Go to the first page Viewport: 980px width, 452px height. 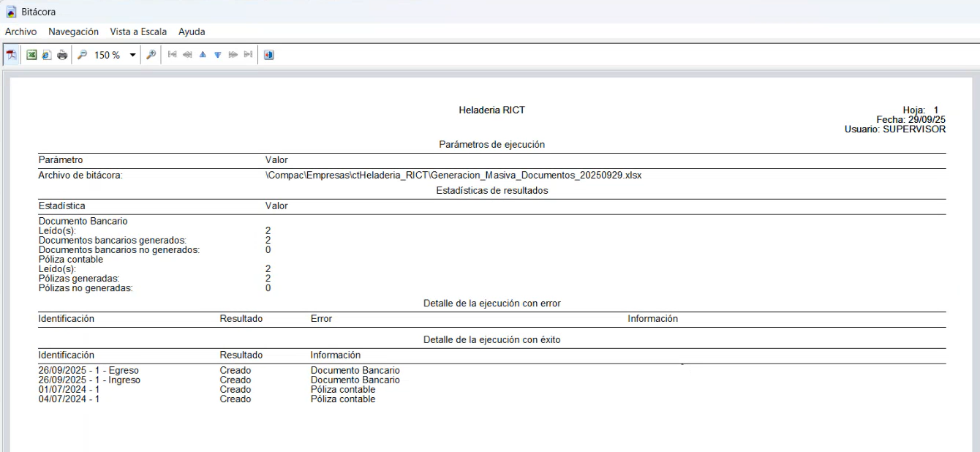(173, 55)
